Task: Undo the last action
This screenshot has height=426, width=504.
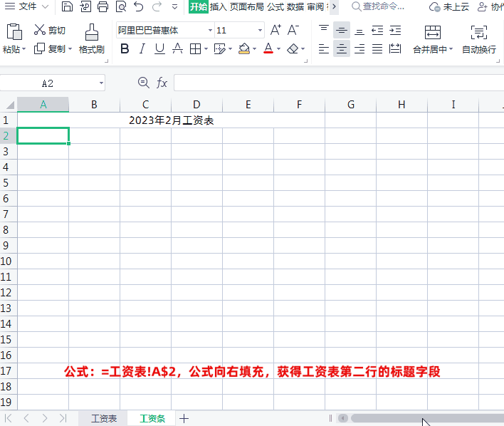Action: tap(139, 6)
